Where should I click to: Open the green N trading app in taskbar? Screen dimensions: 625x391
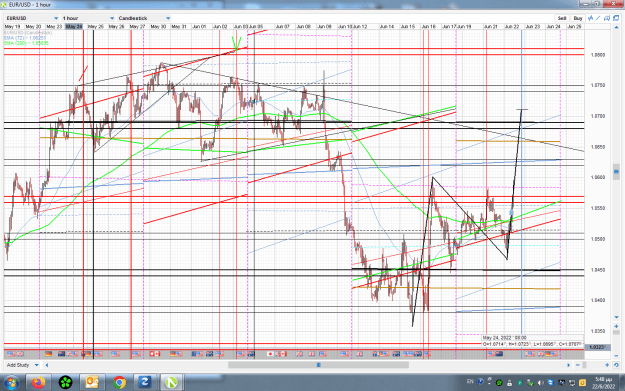pyautogui.click(x=171, y=383)
